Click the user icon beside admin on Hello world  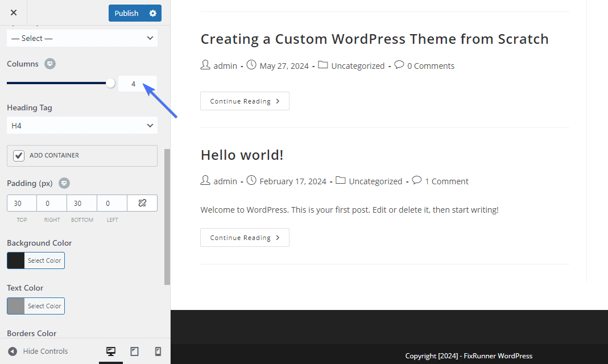coord(205,180)
